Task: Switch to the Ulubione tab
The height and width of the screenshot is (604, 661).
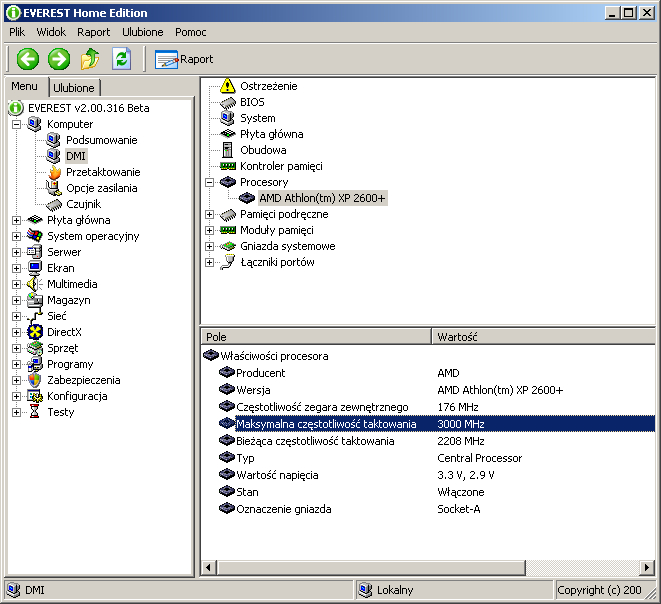Action: coord(74,88)
